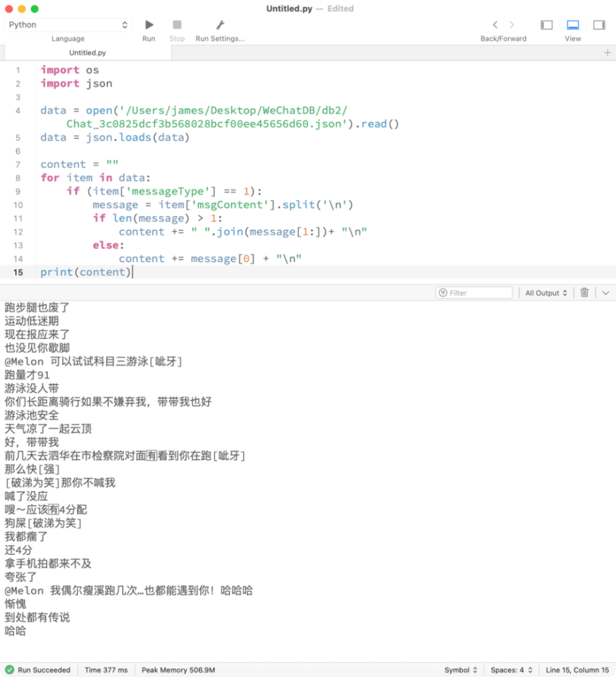Screen dimensions: 616x677
Task: Click the Untitled.py window title
Action: point(289,9)
